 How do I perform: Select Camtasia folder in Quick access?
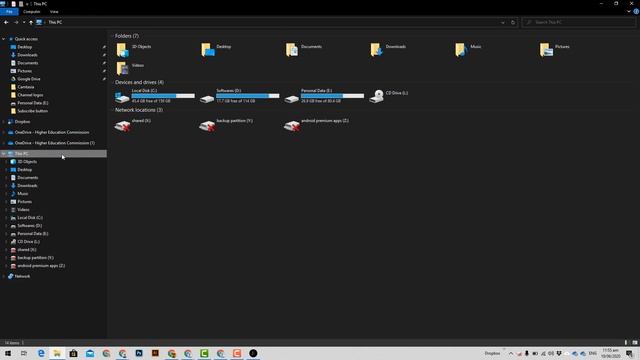(x=26, y=87)
